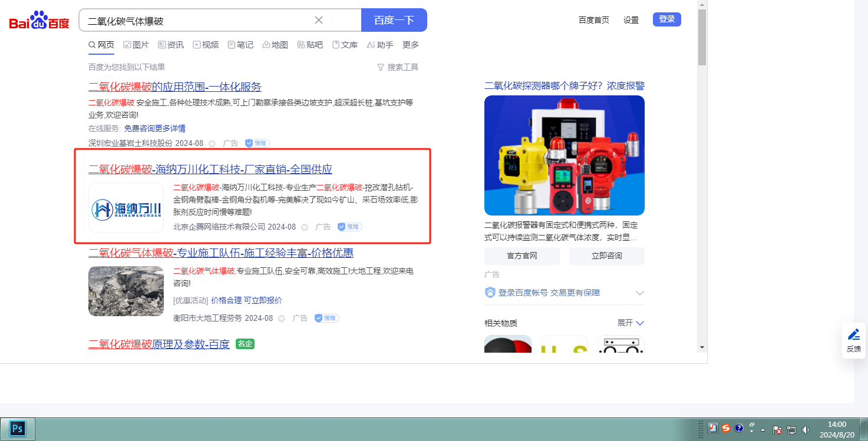Click the 保障 badge on the 衡阳市大地工程 result
This screenshot has width=868, height=441.
(326, 318)
